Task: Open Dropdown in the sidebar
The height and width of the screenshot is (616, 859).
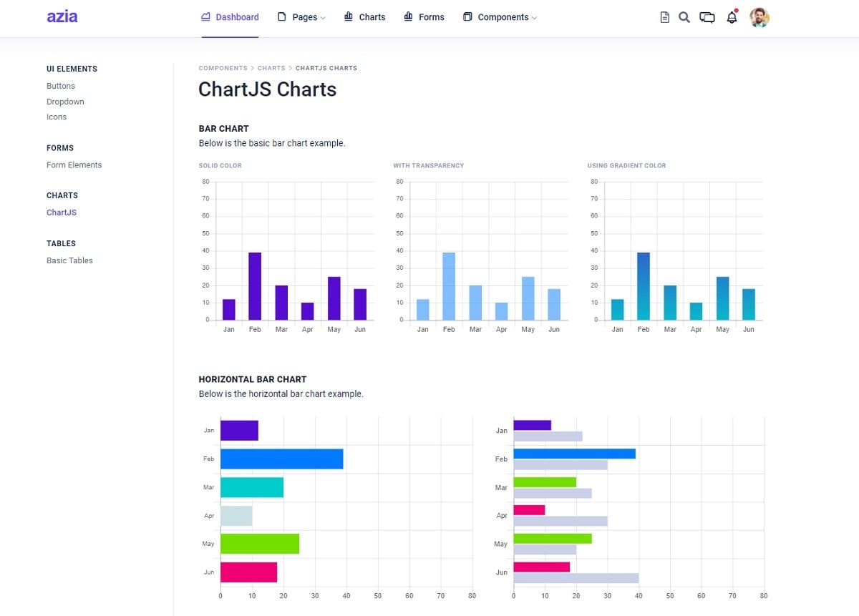Action: [x=65, y=102]
